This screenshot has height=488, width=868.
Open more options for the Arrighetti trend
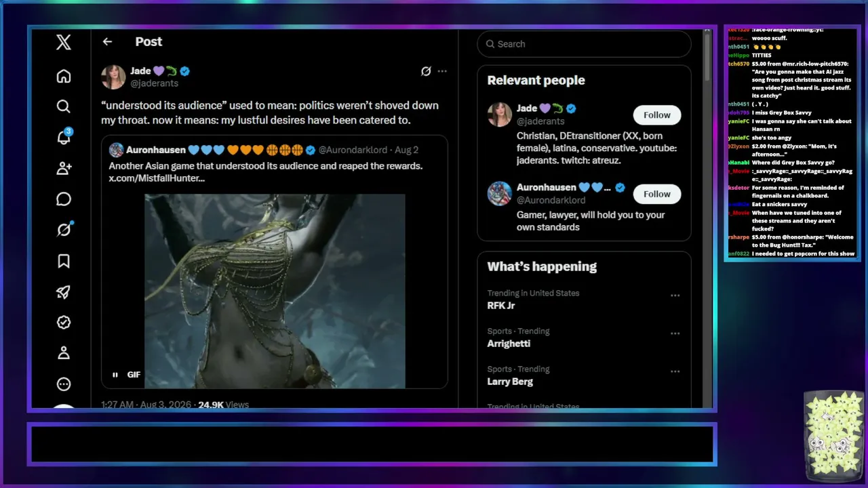[675, 333]
